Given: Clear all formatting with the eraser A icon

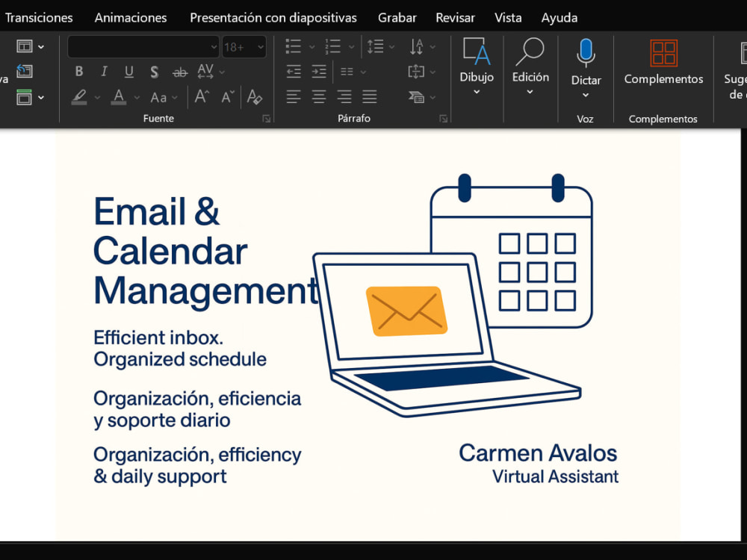Looking at the screenshot, I should tap(255, 97).
